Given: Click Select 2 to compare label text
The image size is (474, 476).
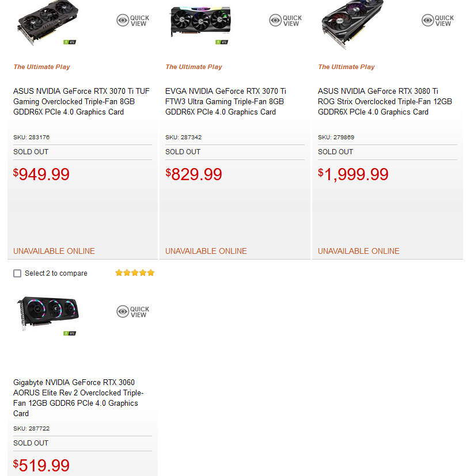Looking at the screenshot, I should point(56,273).
